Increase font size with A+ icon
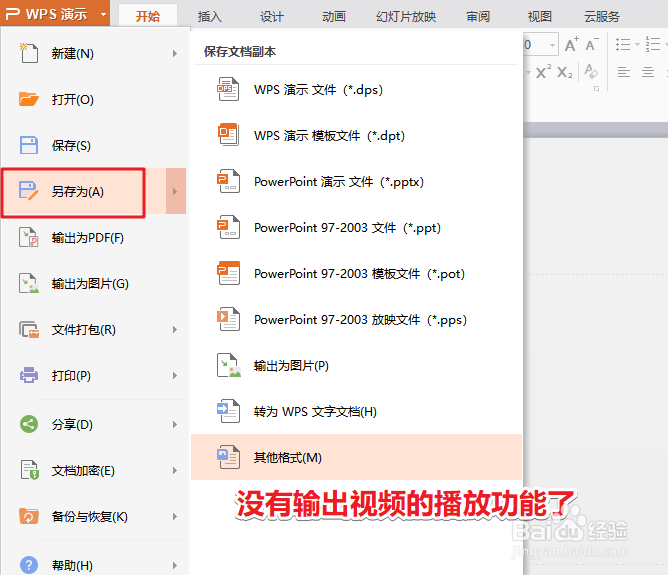Screen dimensions: 668x575 coord(572,44)
